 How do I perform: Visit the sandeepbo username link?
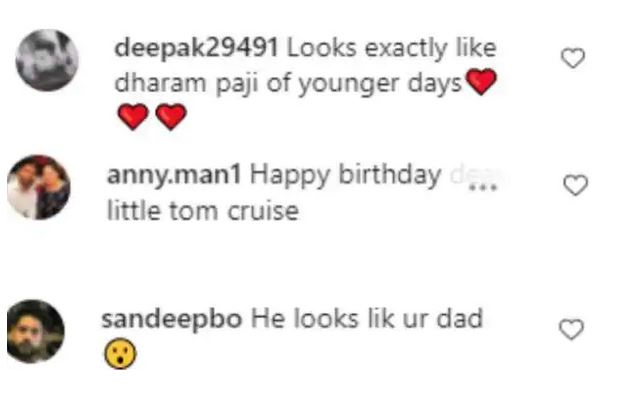coord(171,319)
